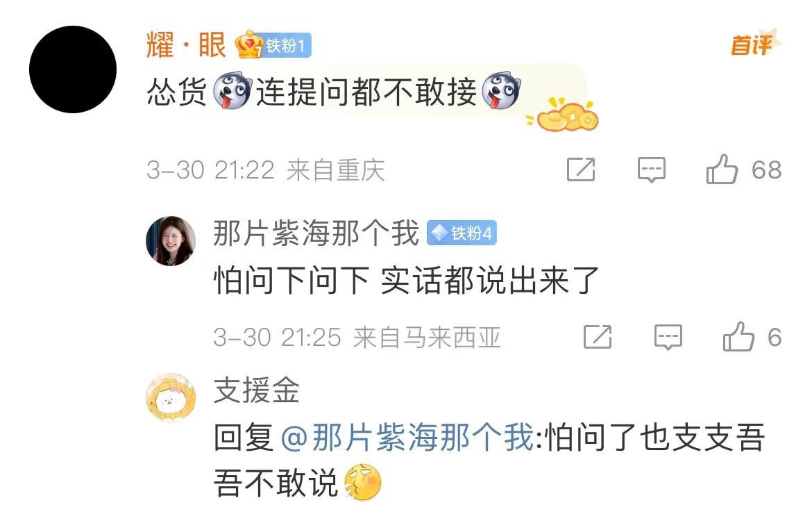This screenshot has width=812, height=514.
Task: Tap the gold ingot bubble decoration
Action: click(x=564, y=115)
